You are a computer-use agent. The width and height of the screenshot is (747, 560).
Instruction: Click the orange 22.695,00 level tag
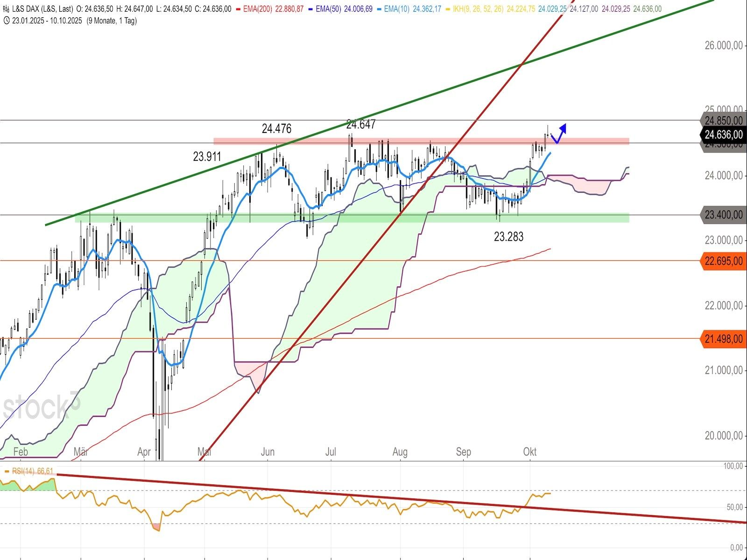[x=723, y=261]
